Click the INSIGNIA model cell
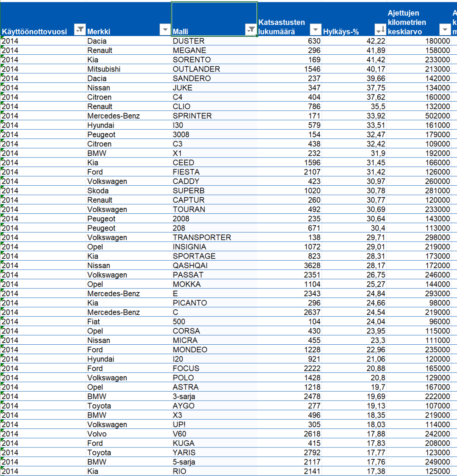The image size is (457, 476). point(214,247)
